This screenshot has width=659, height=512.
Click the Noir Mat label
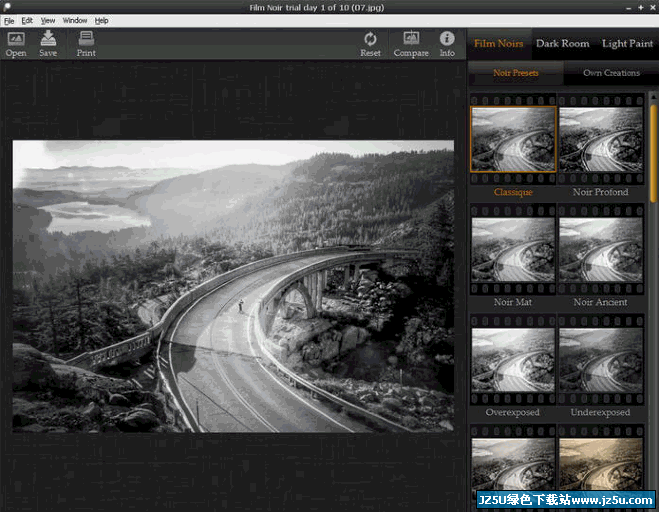click(513, 302)
